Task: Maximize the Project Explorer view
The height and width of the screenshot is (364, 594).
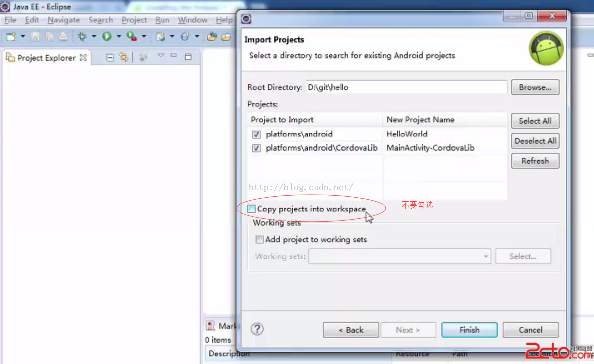Action: 188,57
